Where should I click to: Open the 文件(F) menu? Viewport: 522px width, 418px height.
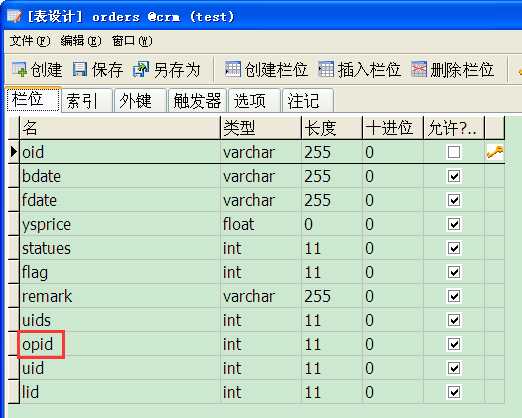(x=30, y=41)
